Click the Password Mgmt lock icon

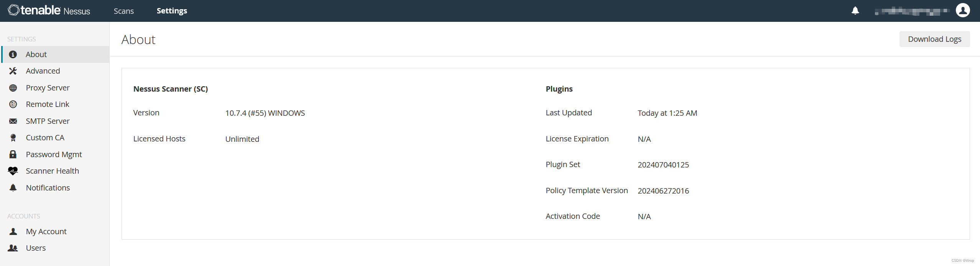[x=13, y=154]
